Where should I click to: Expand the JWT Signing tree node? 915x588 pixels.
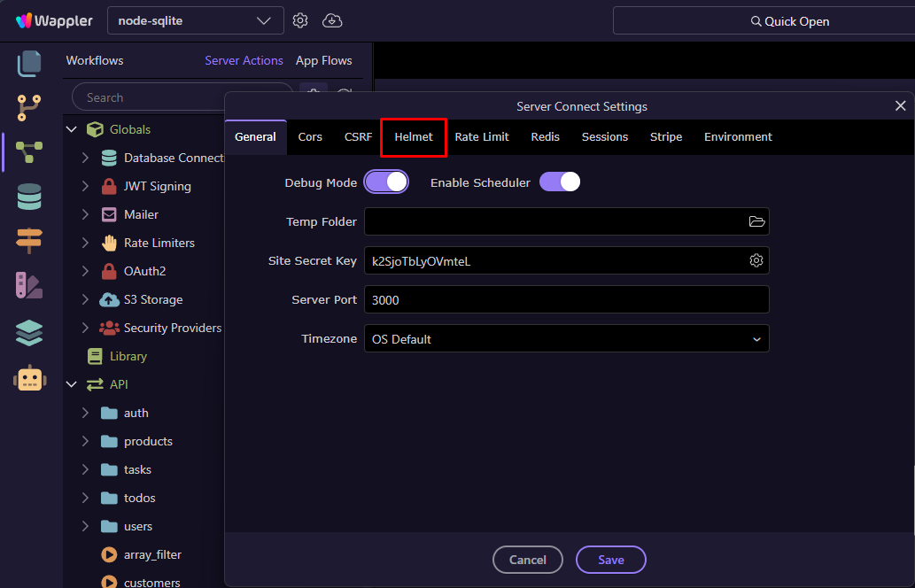(85, 186)
